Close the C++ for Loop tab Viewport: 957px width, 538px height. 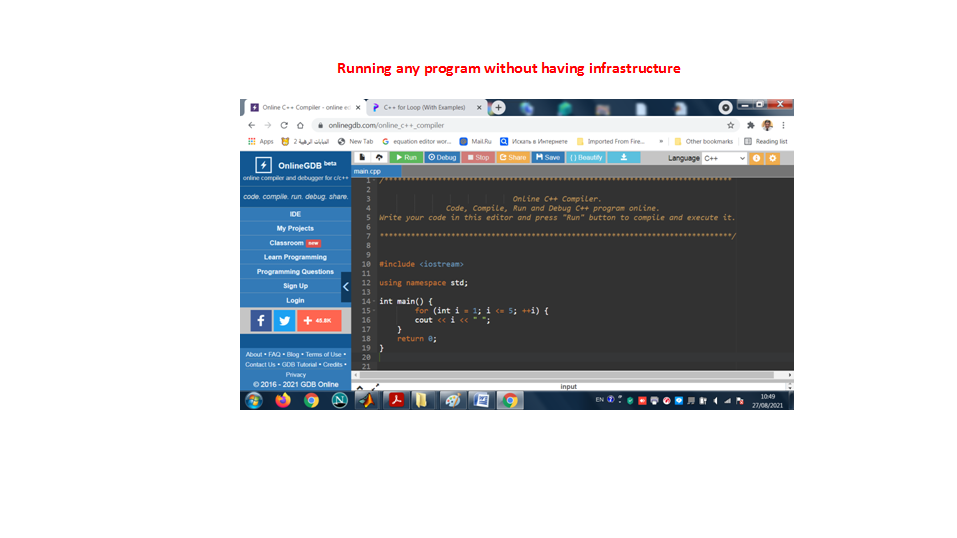click(479, 107)
